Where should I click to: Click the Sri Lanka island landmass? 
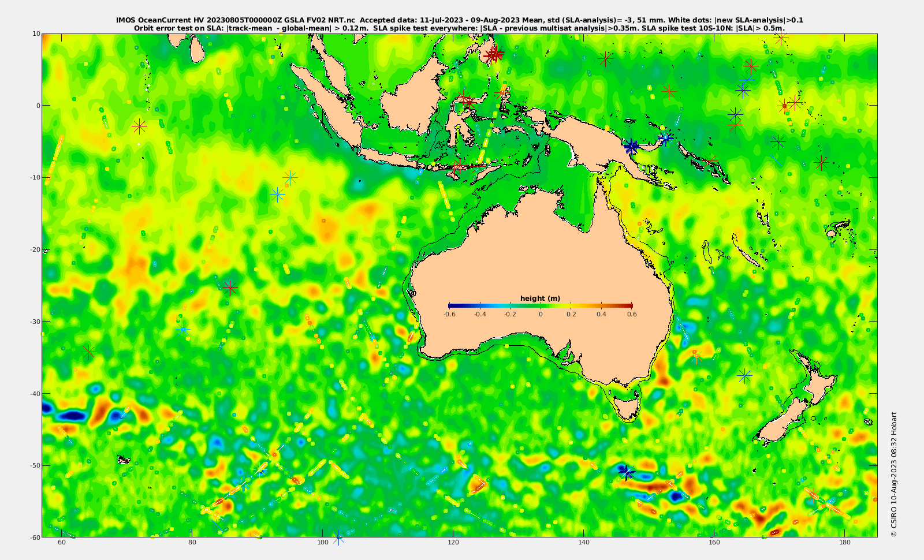coord(197,50)
